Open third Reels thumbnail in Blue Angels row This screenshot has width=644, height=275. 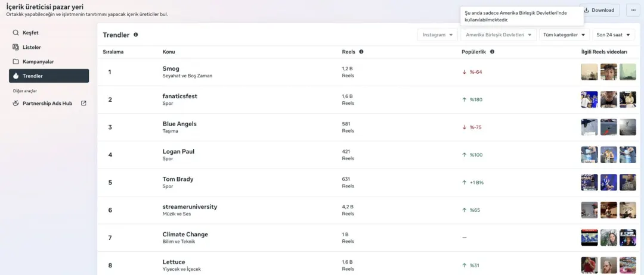coord(627,127)
